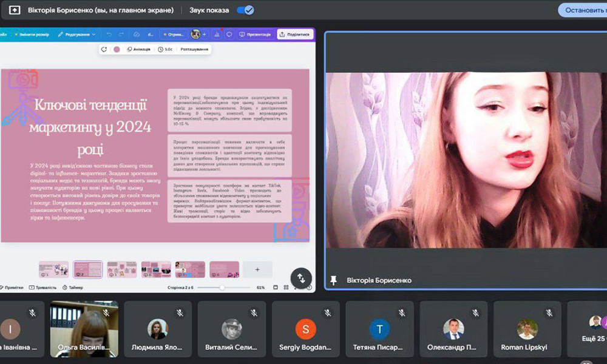Click the refresh icon in slide toolbar

[104, 50]
